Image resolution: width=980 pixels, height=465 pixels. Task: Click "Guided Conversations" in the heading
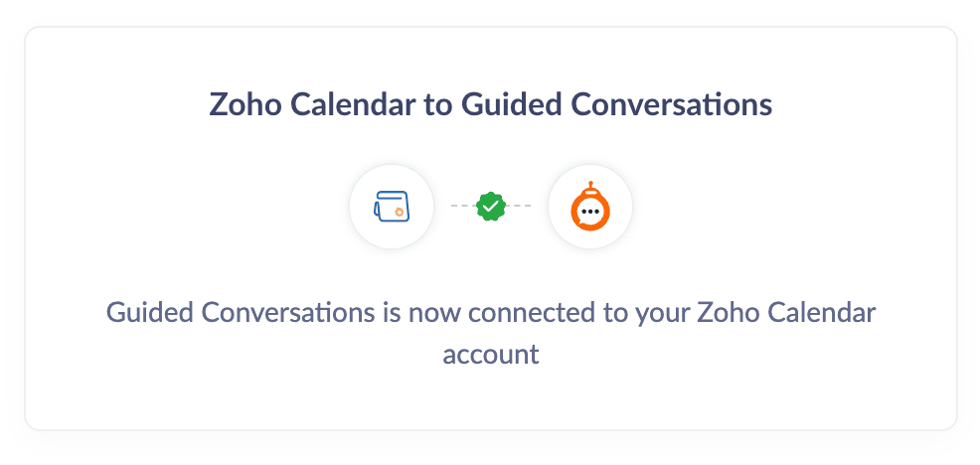tap(617, 104)
